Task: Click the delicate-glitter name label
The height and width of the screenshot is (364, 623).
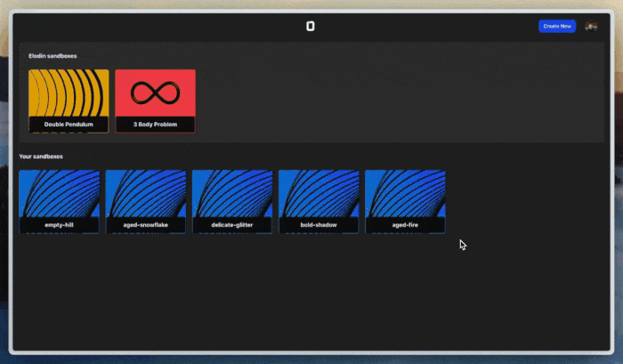Action: click(231, 225)
